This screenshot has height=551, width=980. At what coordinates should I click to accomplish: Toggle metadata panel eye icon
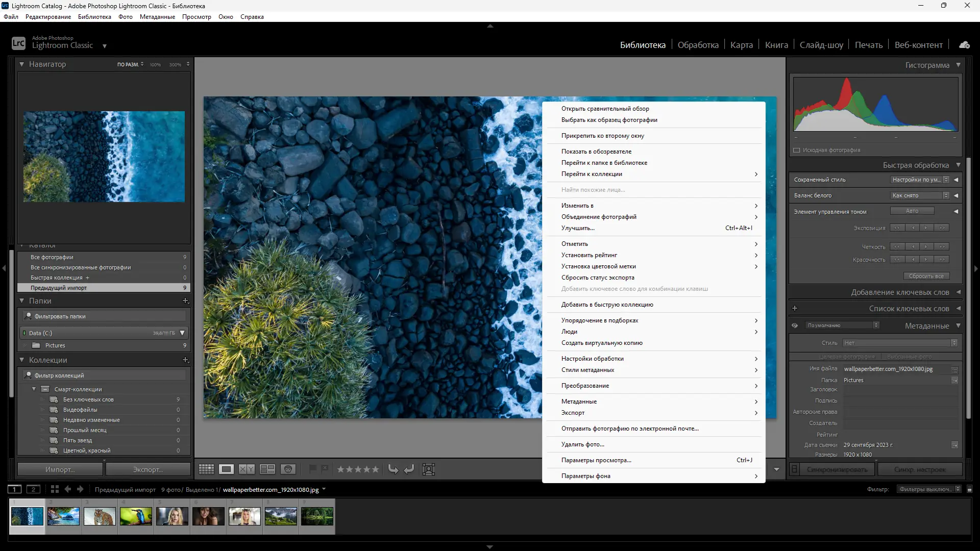pyautogui.click(x=795, y=325)
